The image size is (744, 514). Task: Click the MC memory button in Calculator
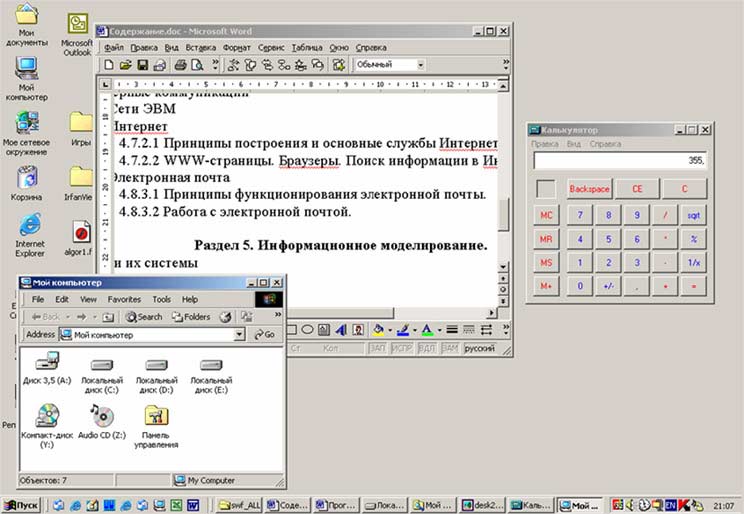546,215
